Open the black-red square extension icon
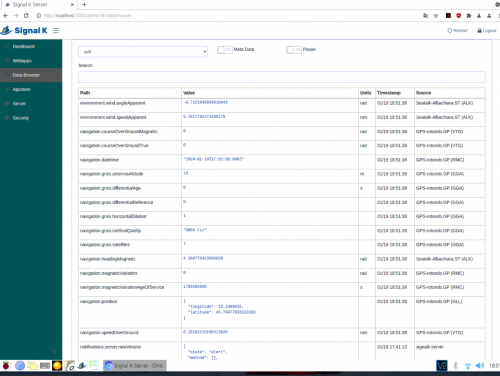This screenshot has height=376, width=500. pos(448,16)
